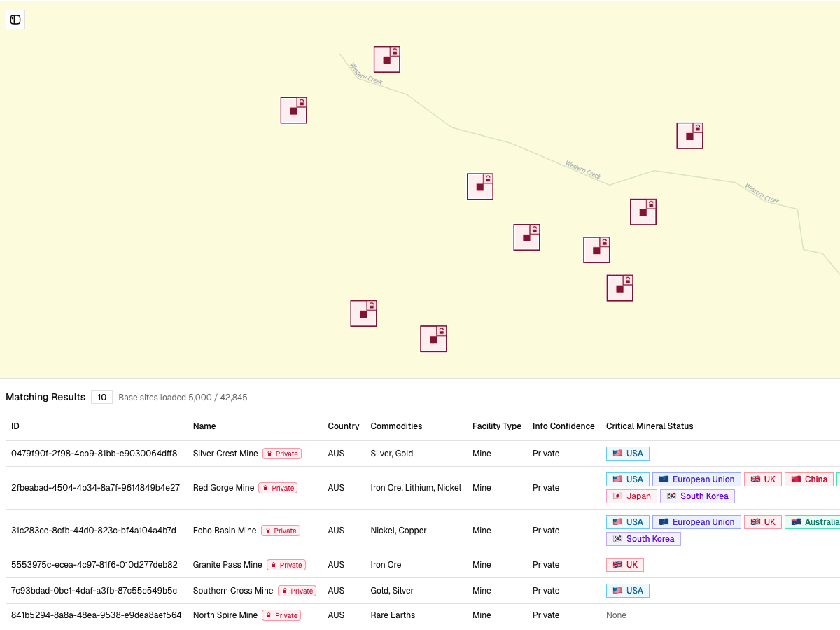Select the North Spire Mine table row
The width and height of the screenshot is (840, 630).
280,615
